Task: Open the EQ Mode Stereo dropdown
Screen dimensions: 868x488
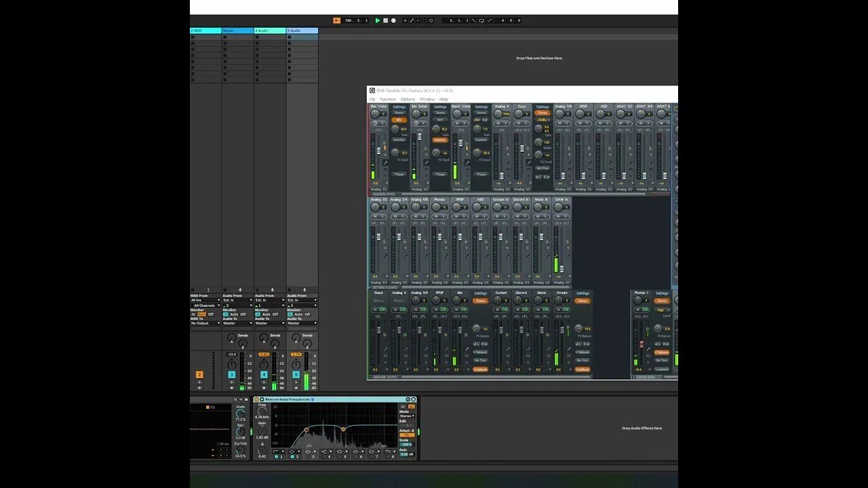Action: (x=407, y=416)
